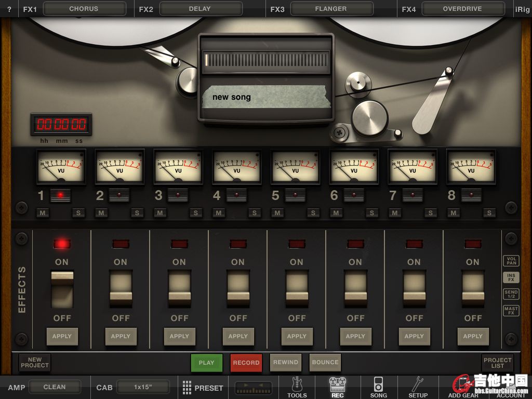Click the iRig label in top bar
The image size is (532, 399).
[x=522, y=9]
